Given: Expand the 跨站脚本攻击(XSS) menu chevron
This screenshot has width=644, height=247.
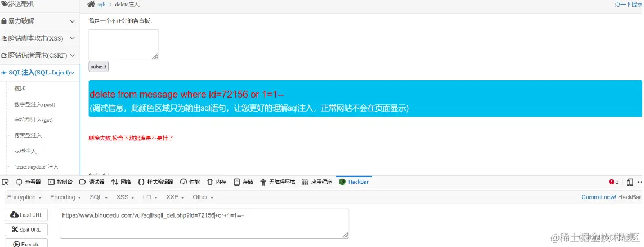Looking at the screenshot, I should click(72, 38).
